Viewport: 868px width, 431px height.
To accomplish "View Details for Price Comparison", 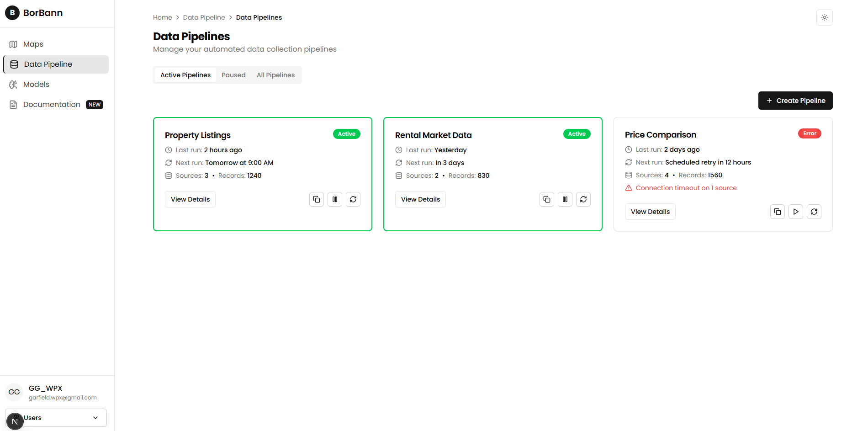I will point(650,212).
